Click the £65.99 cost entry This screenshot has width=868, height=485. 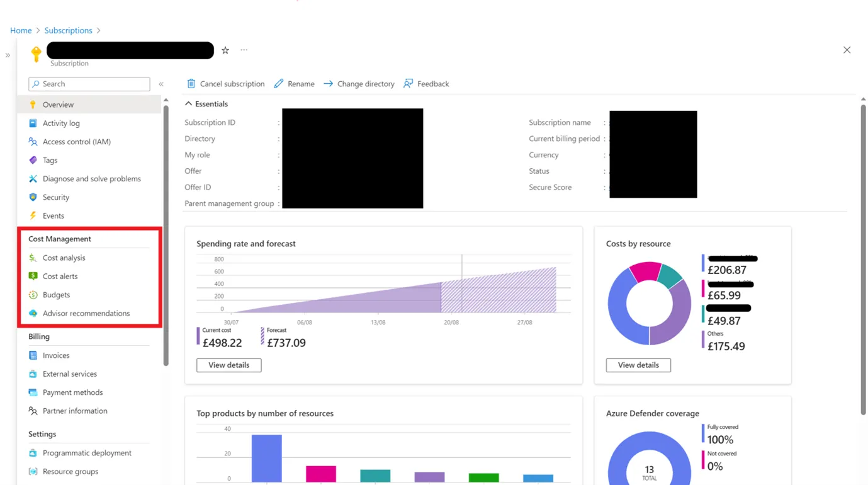(x=724, y=295)
